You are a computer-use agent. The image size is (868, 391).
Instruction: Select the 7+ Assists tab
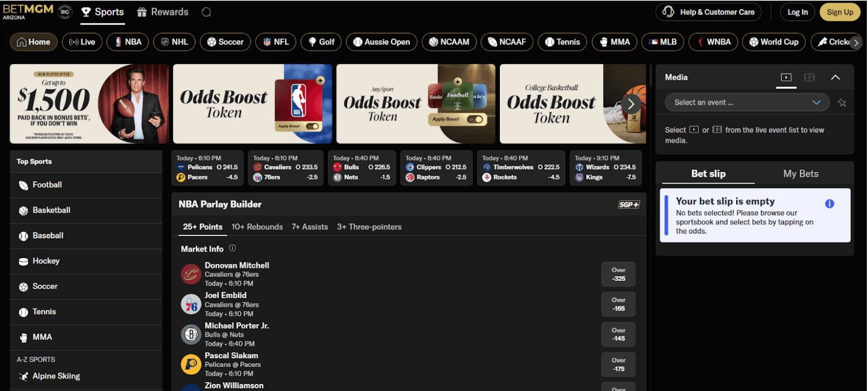[310, 227]
